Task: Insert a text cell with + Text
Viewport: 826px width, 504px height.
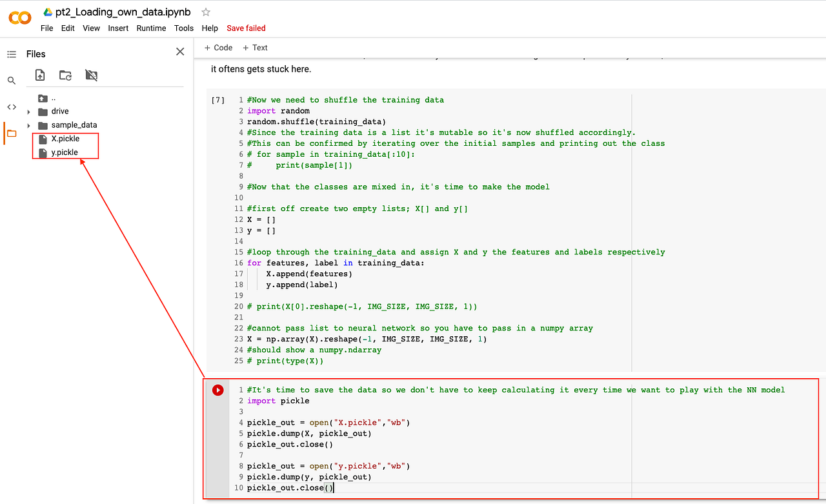Action: pos(255,47)
